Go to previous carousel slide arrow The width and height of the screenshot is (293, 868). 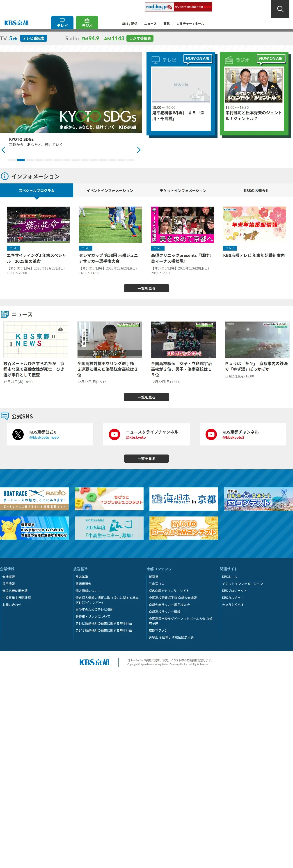(3, 150)
